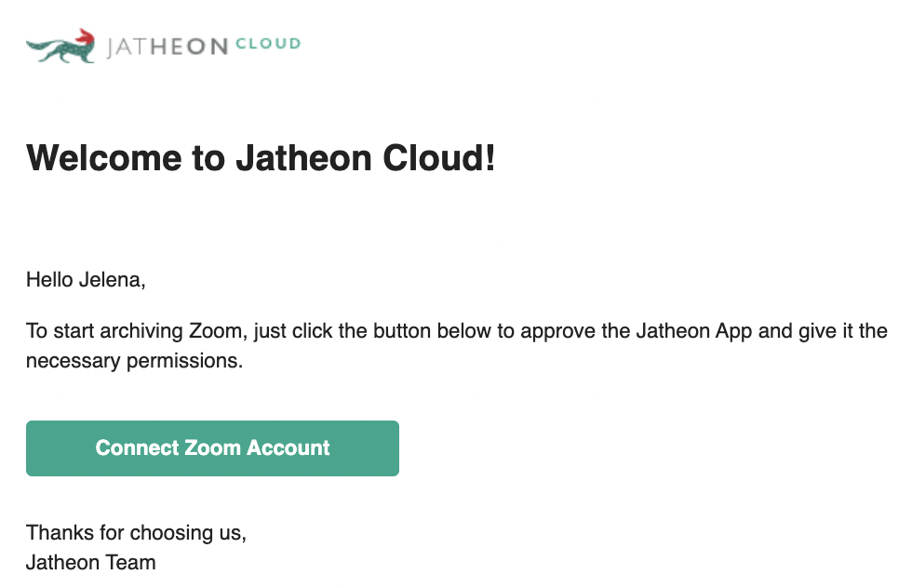
Task: Click the green CLOUD text in the logo
Action: click(268, 44)
